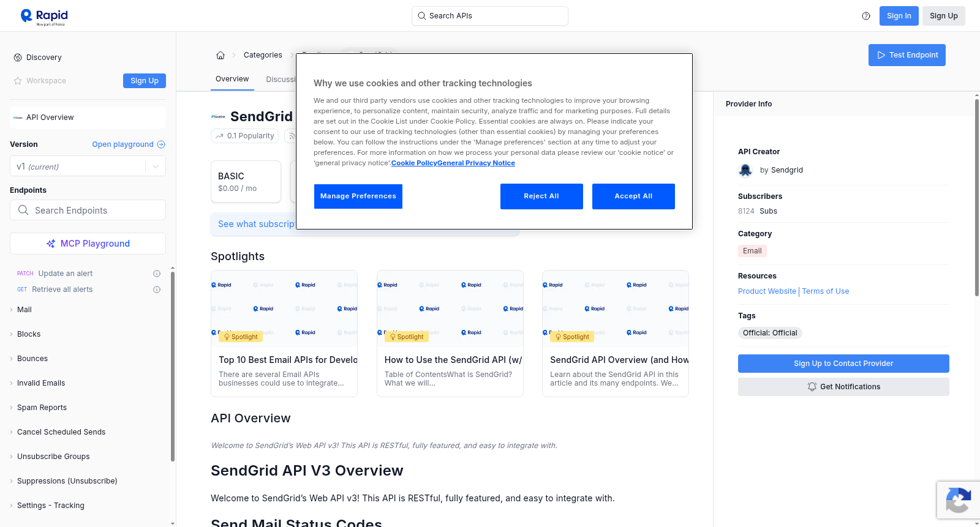Open the MCP Playground button
This screenshot has width=980, height=527.
[x=88, y=244]
